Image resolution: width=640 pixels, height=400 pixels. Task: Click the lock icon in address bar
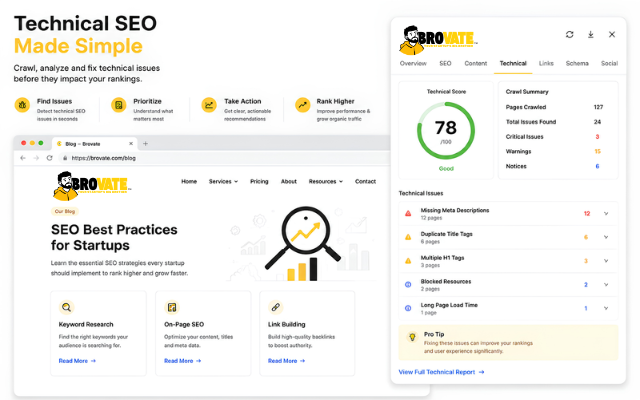65,158
